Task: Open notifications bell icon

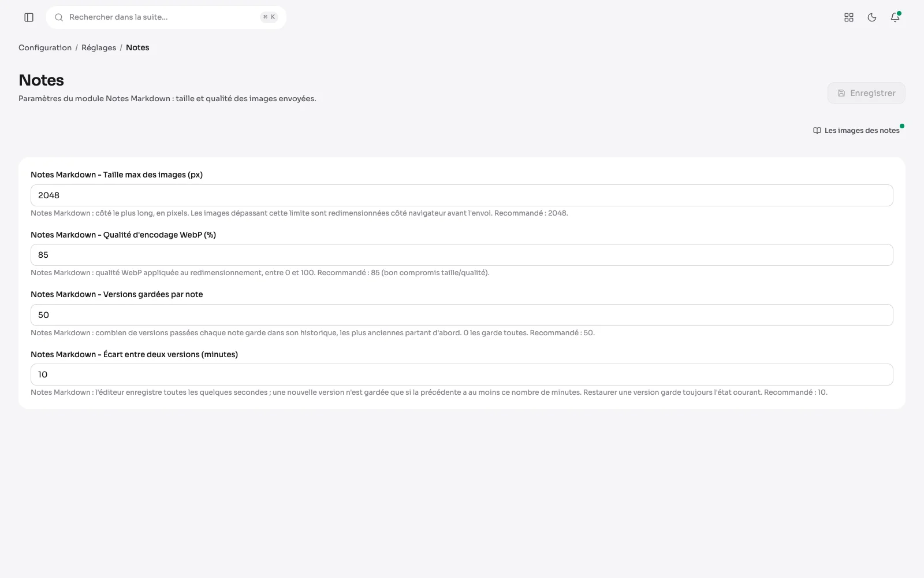Action: [895, 17]
